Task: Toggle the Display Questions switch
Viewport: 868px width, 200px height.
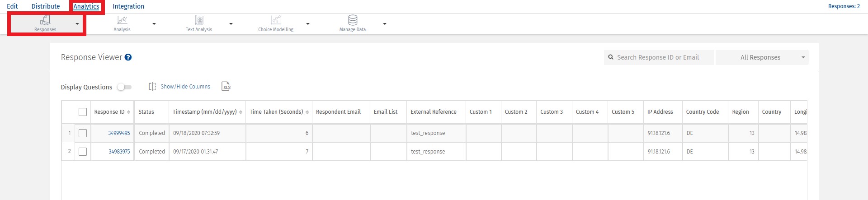Action: tap(124, 87)
